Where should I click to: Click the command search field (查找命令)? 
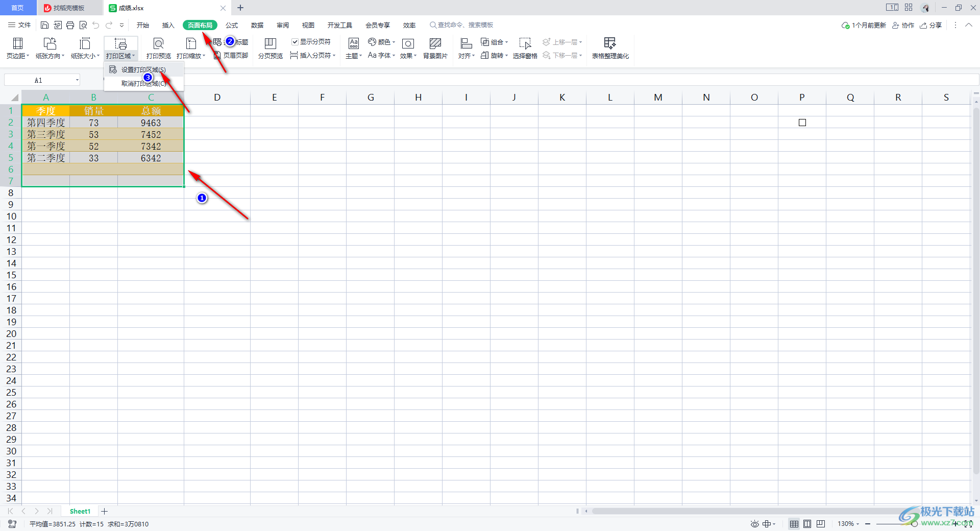click(x=462, y=25)
